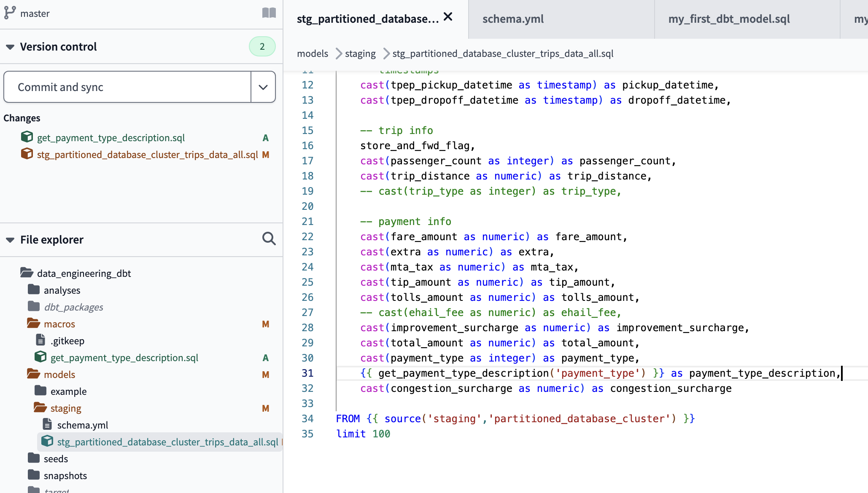Open changed file get_payment_type_description.sql in Changes
Viewport: 868px width, 493px height.
point(111,138)
